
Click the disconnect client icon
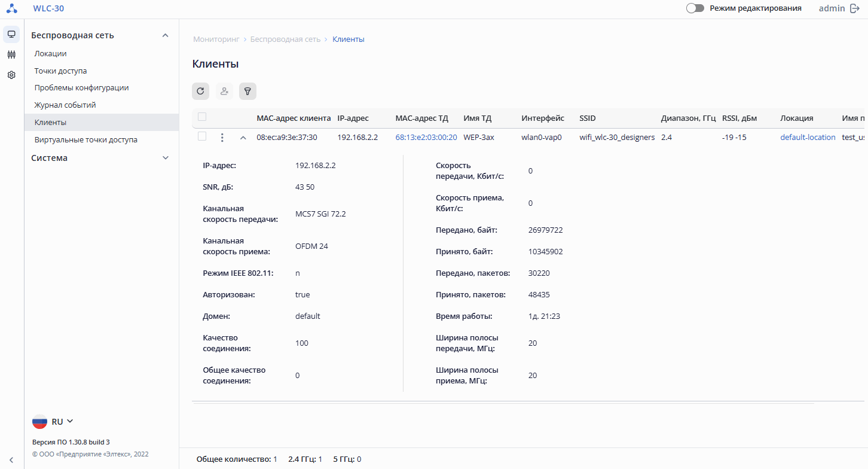coord(224,91)
